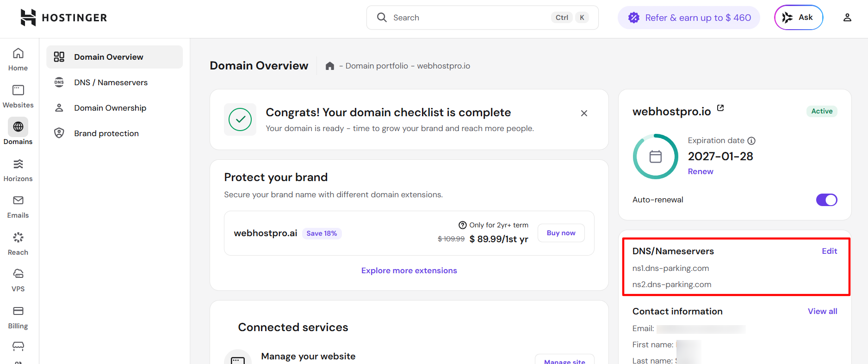Click the Ask button
The width and height of the screenshot is (868, 364).
coord(799,18)
